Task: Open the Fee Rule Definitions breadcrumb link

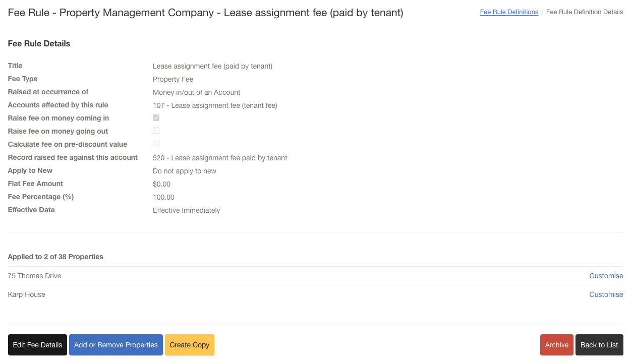Action: pyautogui.click(x=509, y=12)
